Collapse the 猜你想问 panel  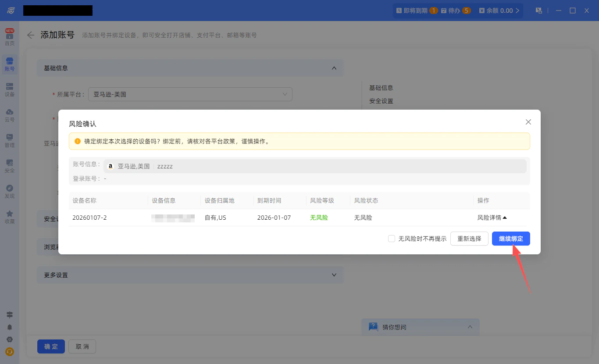(x=470, y=327)
